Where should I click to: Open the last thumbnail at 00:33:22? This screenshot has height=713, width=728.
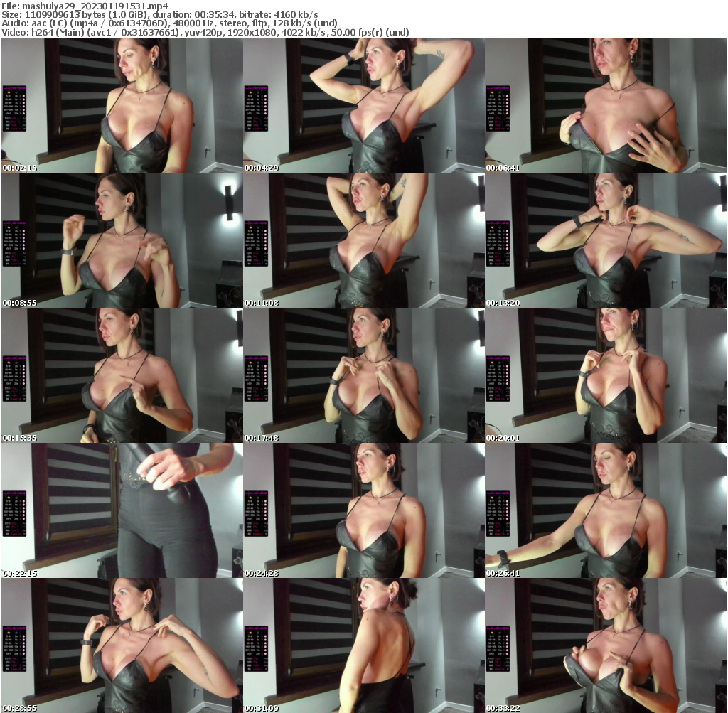[605, 645]
